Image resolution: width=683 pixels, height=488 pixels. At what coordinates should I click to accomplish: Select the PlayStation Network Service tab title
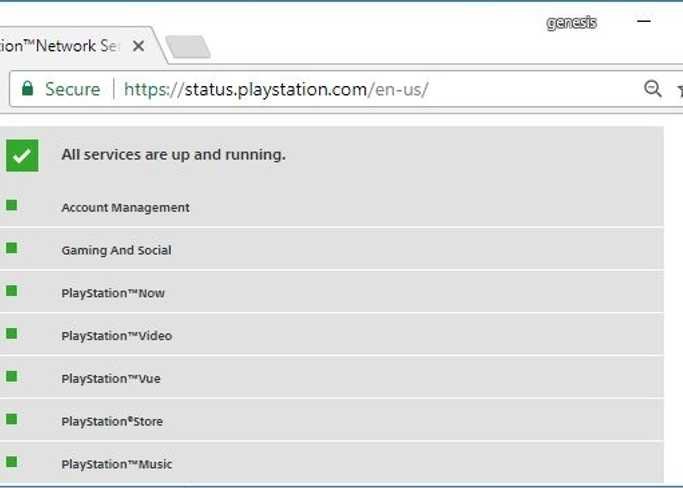click(59, 46)
